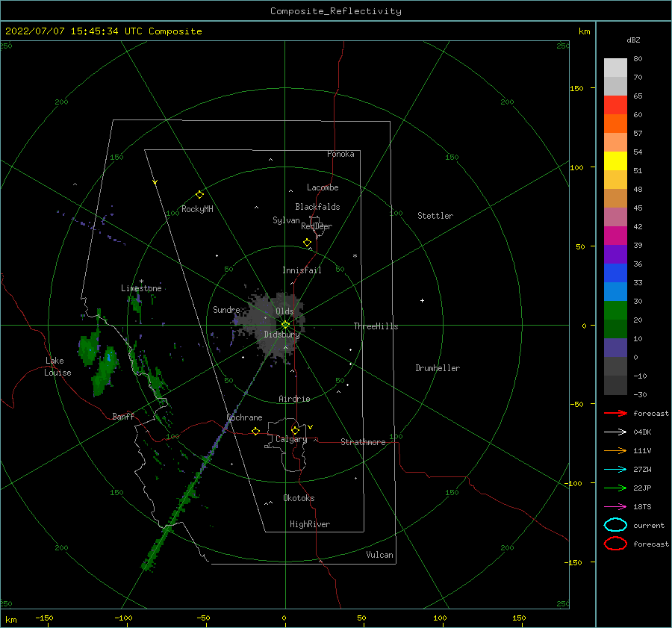The width and height of the screenshot is (672, 628).
Task: Click the magenta 18TS arrow icon
Action: [615, 507]
